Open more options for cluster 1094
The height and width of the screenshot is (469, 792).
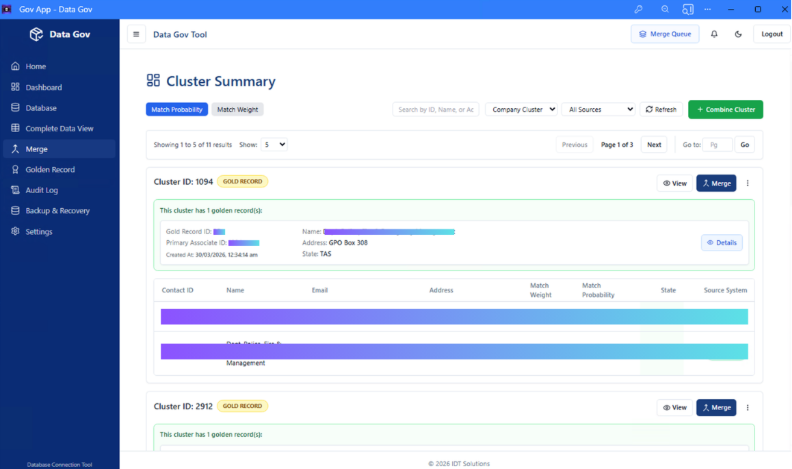click(x=748, y=183)
